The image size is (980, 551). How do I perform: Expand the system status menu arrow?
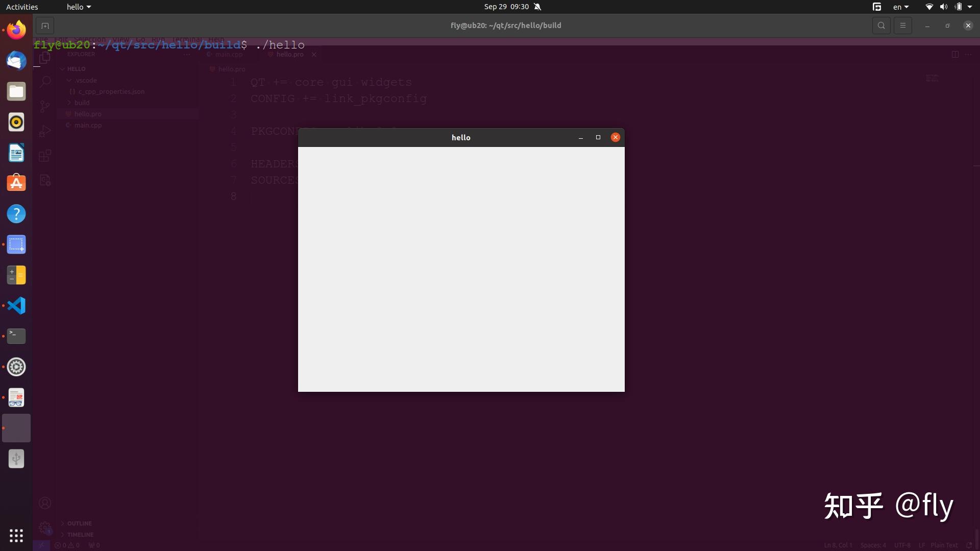(970, 7)
